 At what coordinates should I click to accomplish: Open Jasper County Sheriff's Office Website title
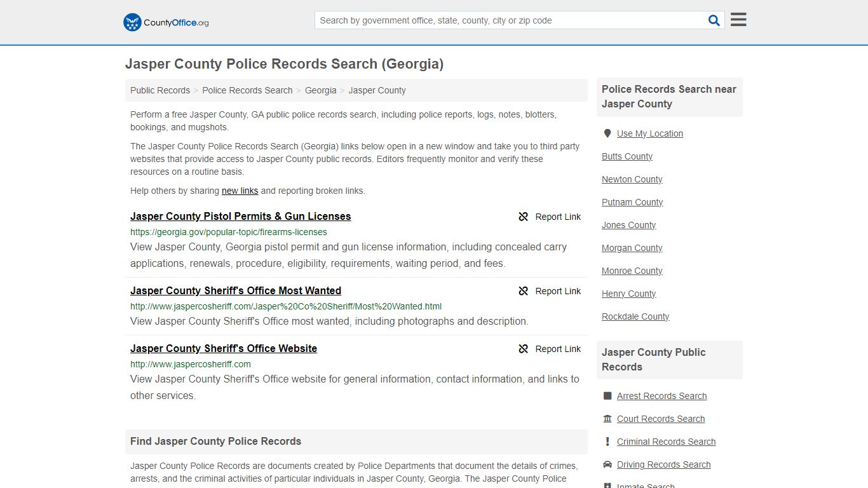pyautogui.click(x=224, y=348)
